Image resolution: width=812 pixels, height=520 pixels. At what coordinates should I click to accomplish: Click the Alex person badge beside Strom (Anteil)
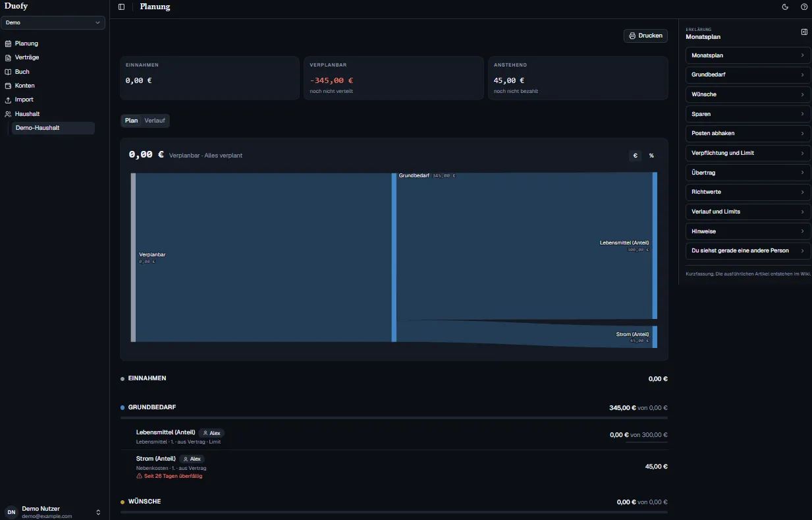[x=192, y=459]
